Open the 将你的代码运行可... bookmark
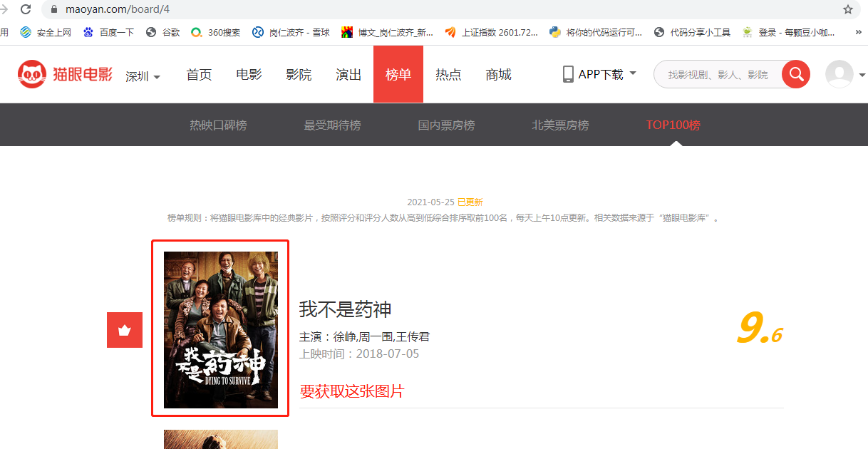 pyautogui.click(x=596, y=32)
